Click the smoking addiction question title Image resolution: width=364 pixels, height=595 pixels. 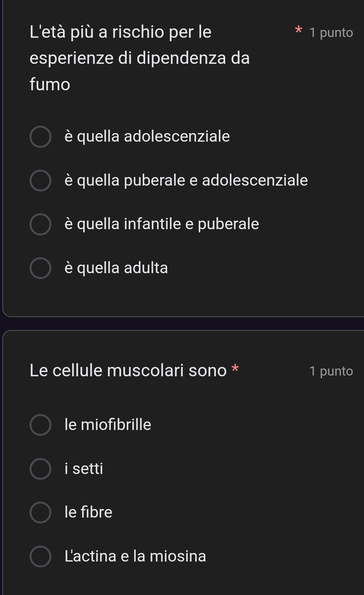pos(140,58)
